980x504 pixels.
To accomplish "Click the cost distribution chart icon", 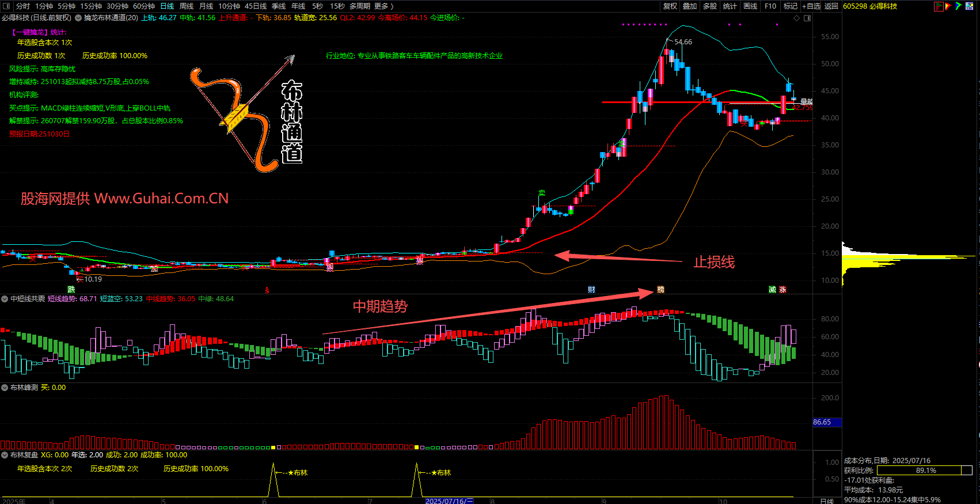I will (939, 6).
